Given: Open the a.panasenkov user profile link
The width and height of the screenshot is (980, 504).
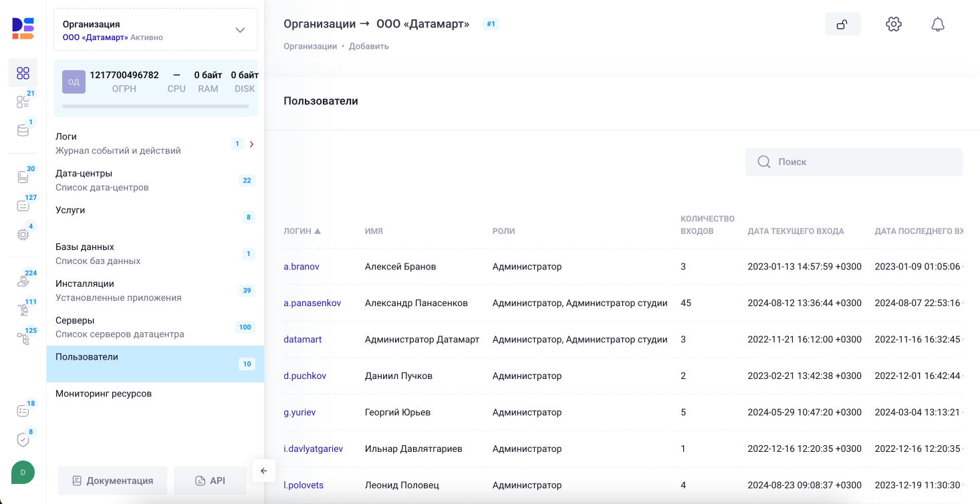Looking at the screenshot, I should click(x=312, y=302).
